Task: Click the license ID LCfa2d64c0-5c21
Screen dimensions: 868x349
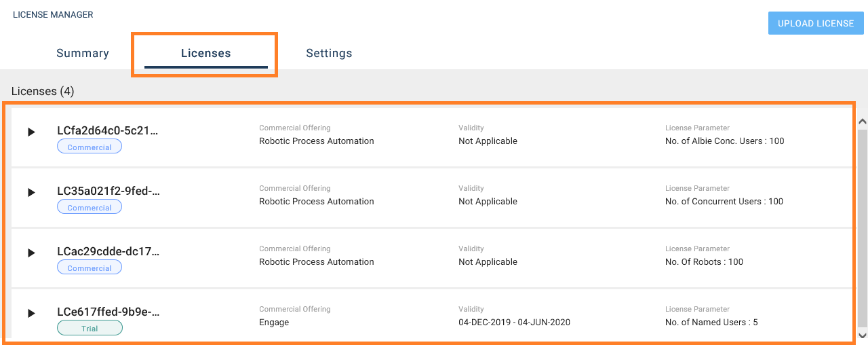Action: coord(108,130)
